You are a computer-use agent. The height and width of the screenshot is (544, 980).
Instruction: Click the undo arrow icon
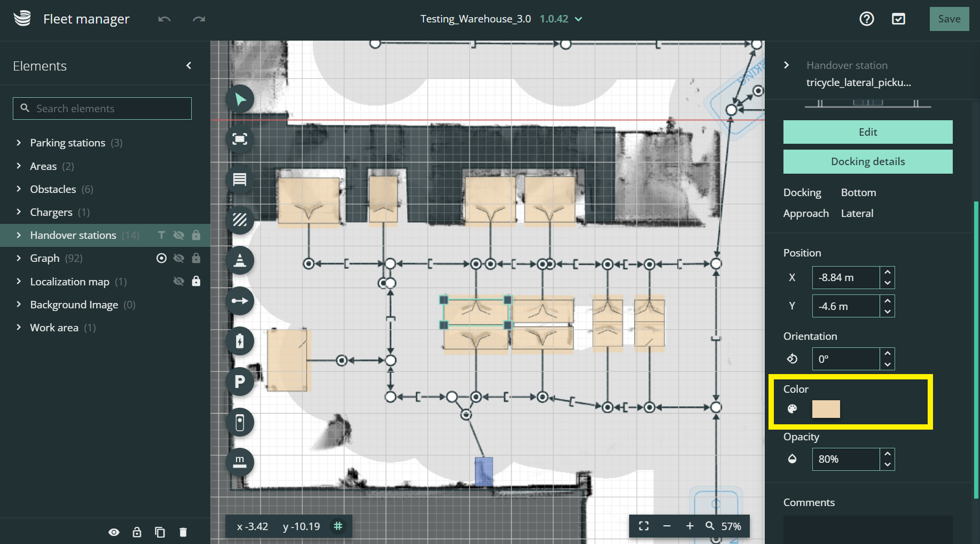[164, 19]
